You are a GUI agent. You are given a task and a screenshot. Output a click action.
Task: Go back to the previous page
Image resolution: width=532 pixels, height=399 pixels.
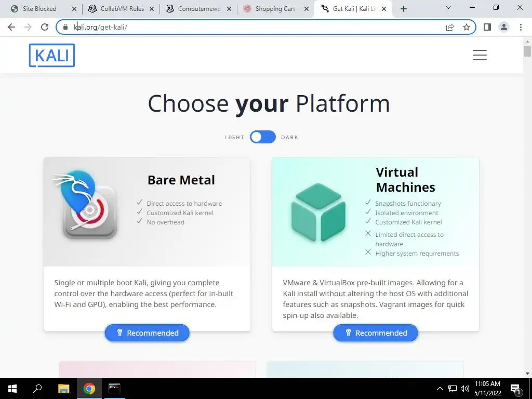[11, 27]
